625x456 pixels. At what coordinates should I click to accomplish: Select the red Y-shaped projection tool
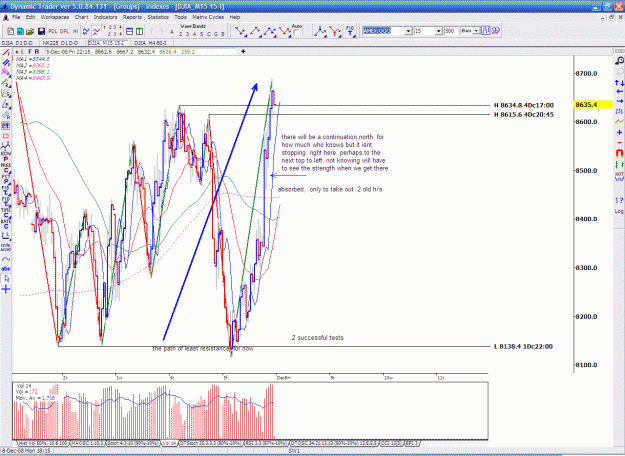tap(335, 31)
